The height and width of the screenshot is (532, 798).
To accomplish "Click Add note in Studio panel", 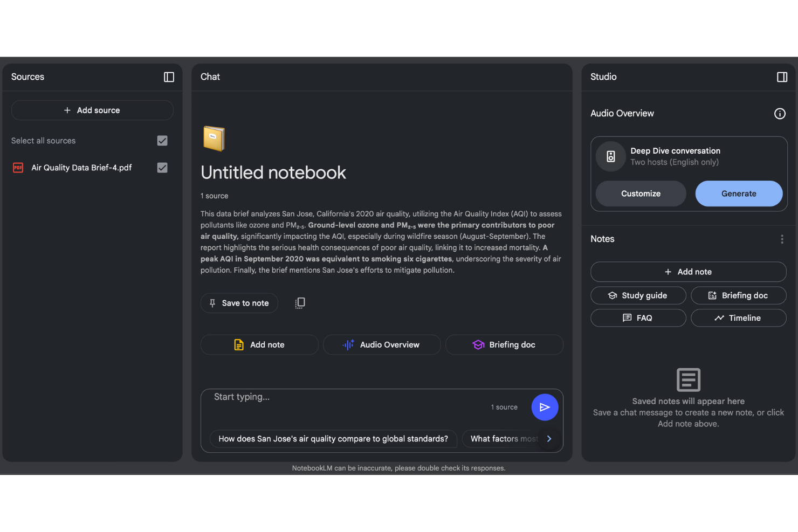I will pyautogui.click(x=689, y=272).
